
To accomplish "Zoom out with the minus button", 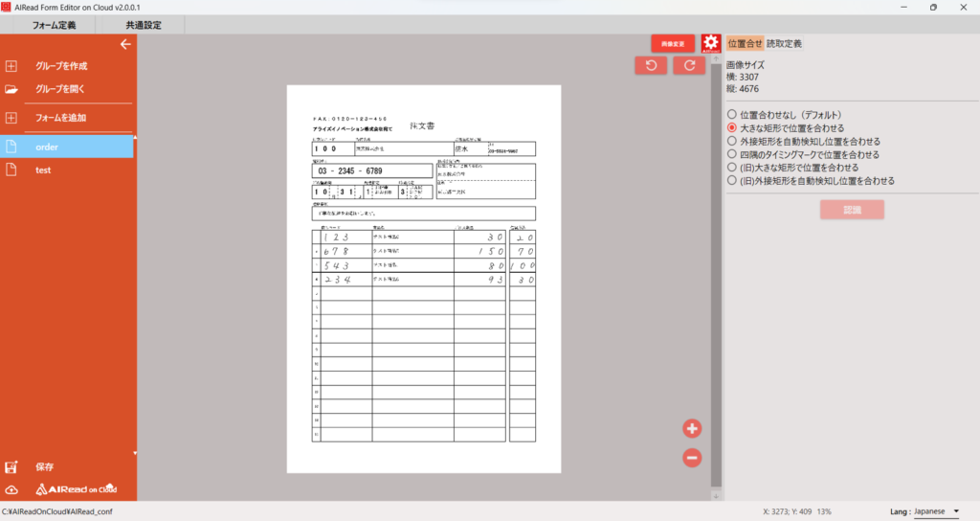I will [x=693, y=458].
